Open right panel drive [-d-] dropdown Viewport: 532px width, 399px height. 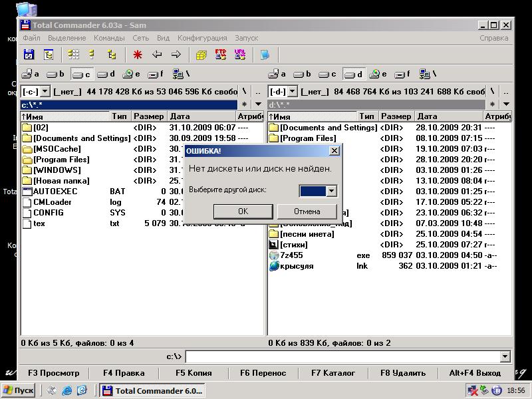pyautogui.click(x=292, y=91)
